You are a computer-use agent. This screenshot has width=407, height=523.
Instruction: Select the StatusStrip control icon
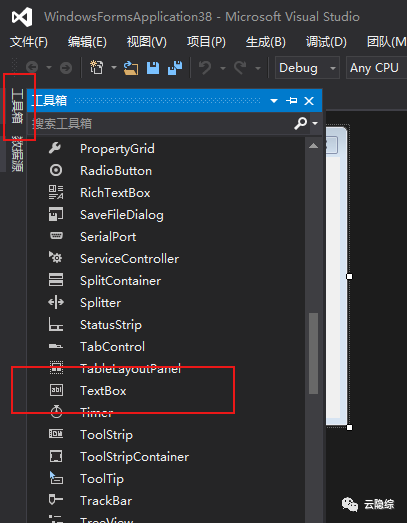pyautogui.click(x=56, y=324)
